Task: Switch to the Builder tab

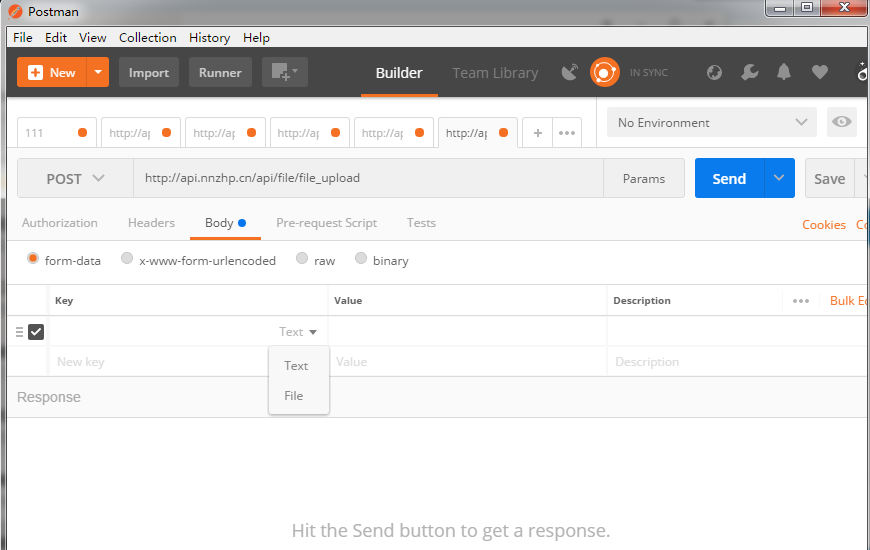Action: point(399,73)
